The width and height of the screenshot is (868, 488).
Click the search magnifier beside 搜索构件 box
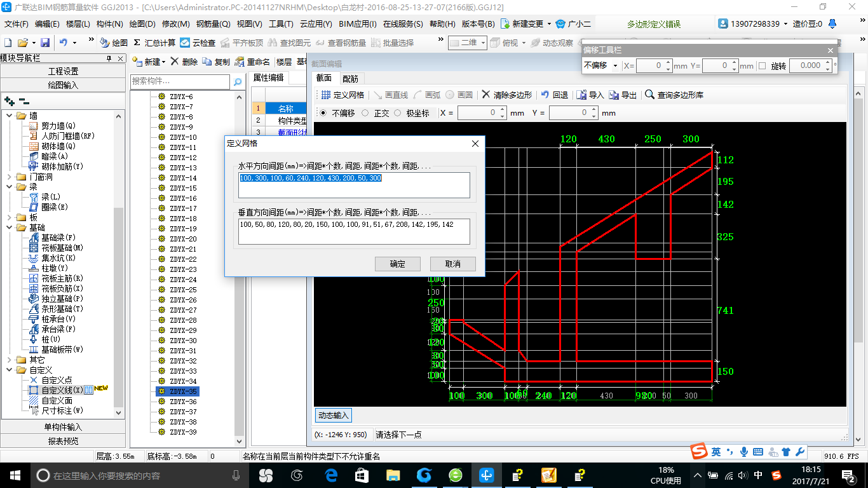[x=238, y=82]
